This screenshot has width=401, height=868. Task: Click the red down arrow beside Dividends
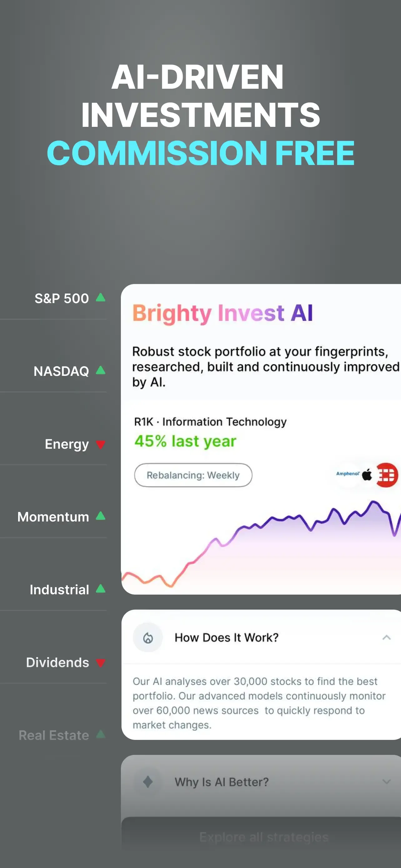point(100,663)
